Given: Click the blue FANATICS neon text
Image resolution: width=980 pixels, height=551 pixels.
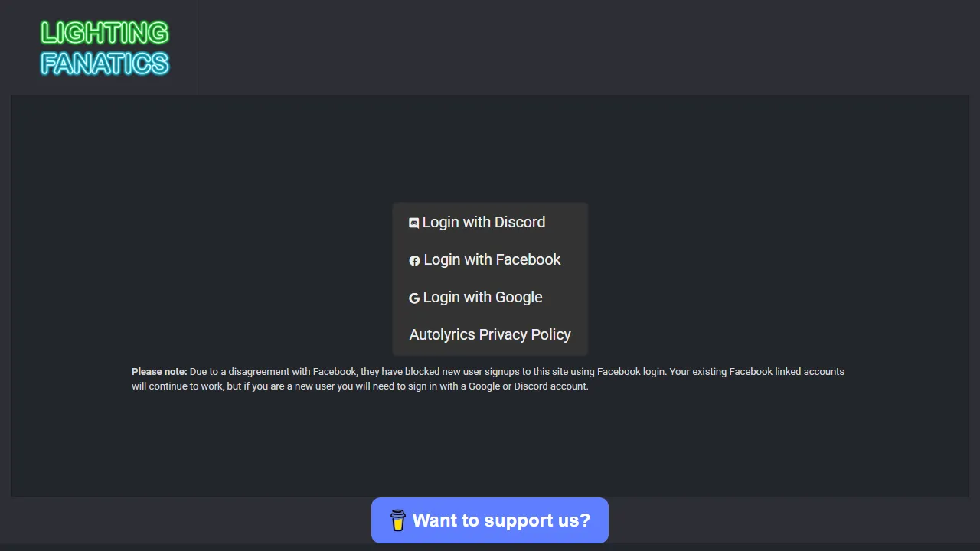Looking at the screenshot, I should (x=104, y=65).
